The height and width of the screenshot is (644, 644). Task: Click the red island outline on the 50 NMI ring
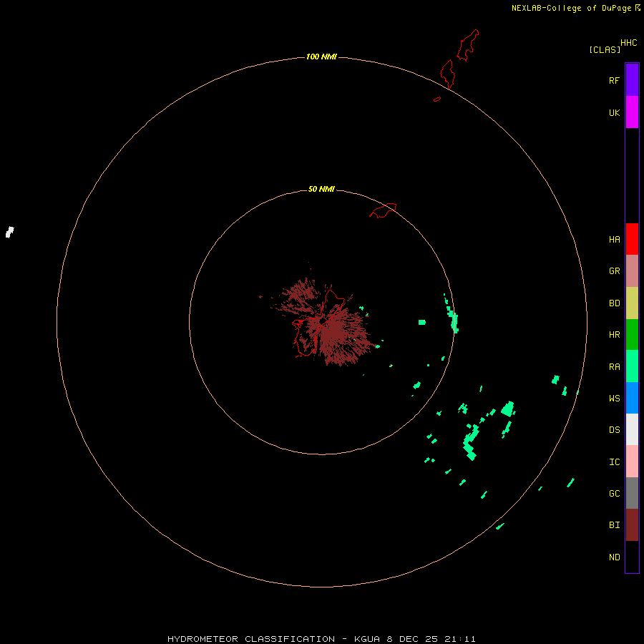[383, 210]
